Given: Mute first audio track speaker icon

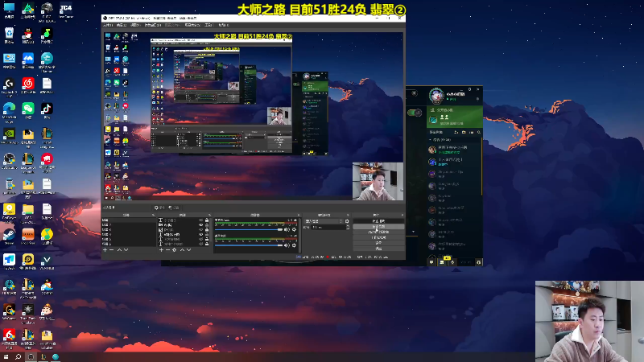Looking at the screenshot, I should (287, 229).
